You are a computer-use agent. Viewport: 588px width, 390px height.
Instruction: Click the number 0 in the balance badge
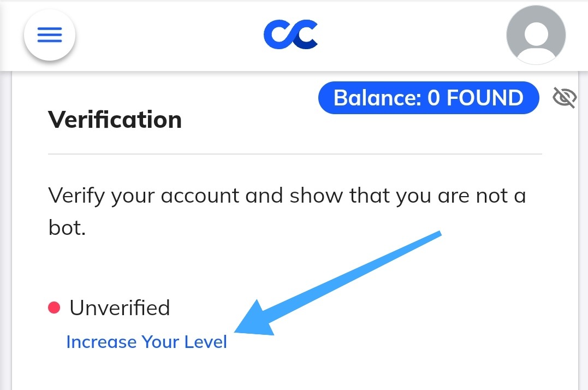click(433, 98)
